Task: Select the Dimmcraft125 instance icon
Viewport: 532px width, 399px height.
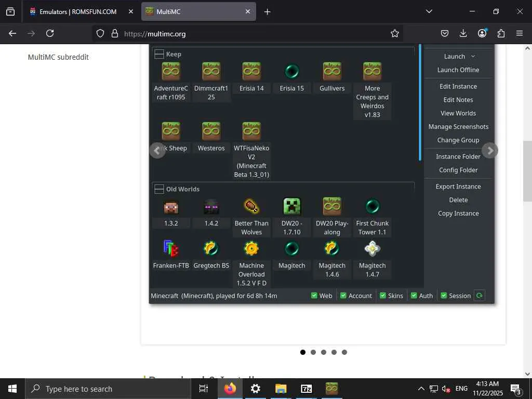Action: pos(211,71)
